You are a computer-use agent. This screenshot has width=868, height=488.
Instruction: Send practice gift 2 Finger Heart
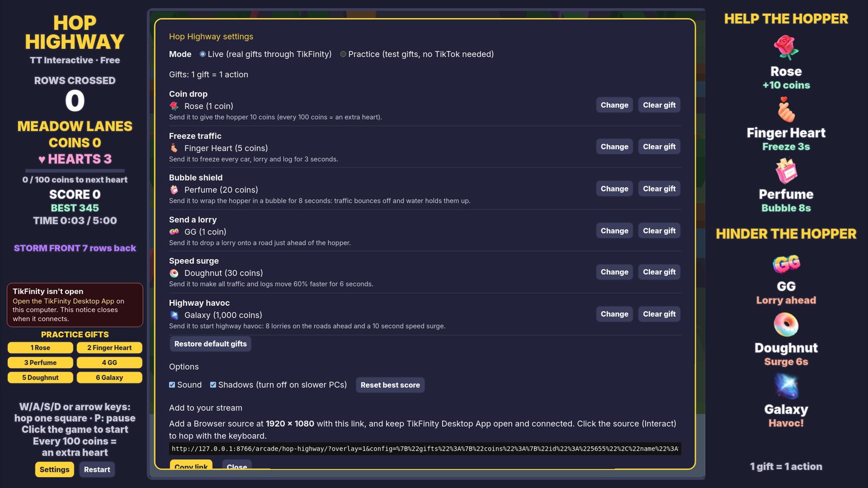click(x=110, y=348)
